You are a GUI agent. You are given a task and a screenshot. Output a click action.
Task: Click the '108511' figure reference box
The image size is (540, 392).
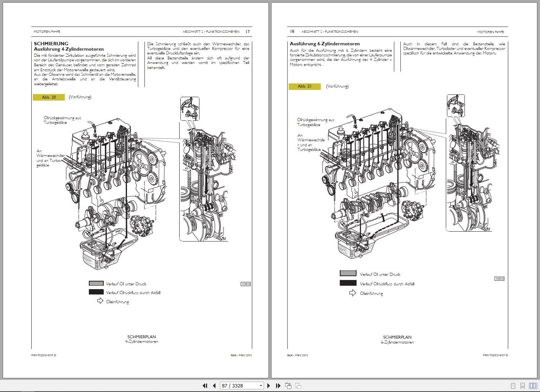coord(246,284)
